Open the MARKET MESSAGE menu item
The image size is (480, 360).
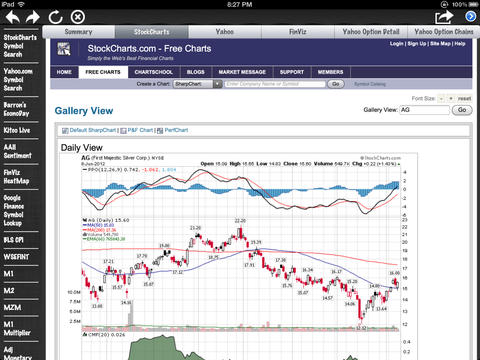pyautogui.click(x=242, y=72)
